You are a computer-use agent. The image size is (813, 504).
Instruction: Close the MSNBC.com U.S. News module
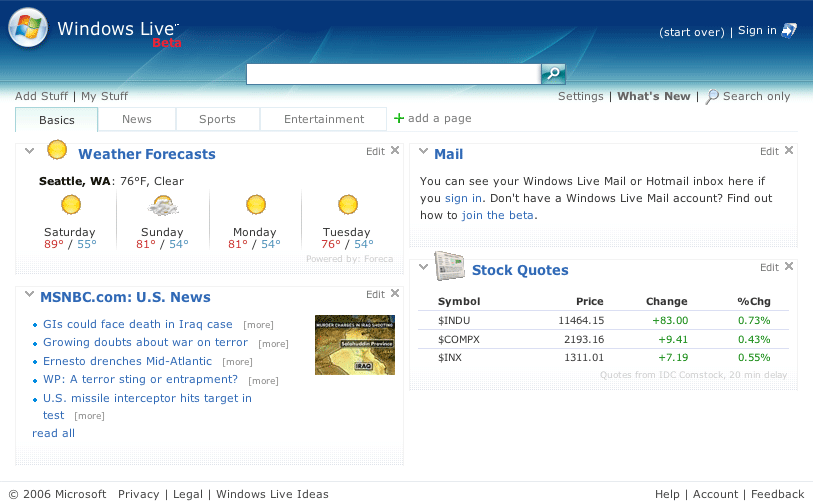pos(395,293)
